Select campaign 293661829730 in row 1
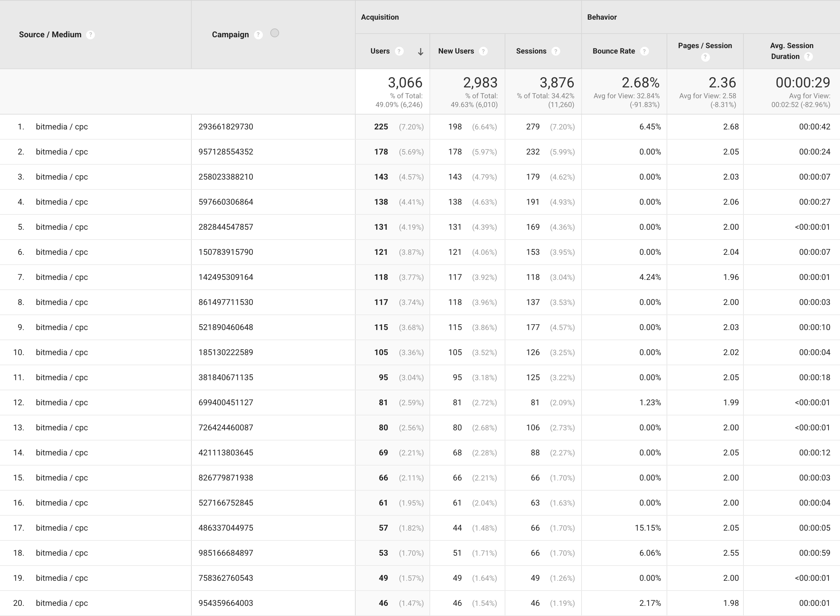840x616 pixels. pos(226,127)
